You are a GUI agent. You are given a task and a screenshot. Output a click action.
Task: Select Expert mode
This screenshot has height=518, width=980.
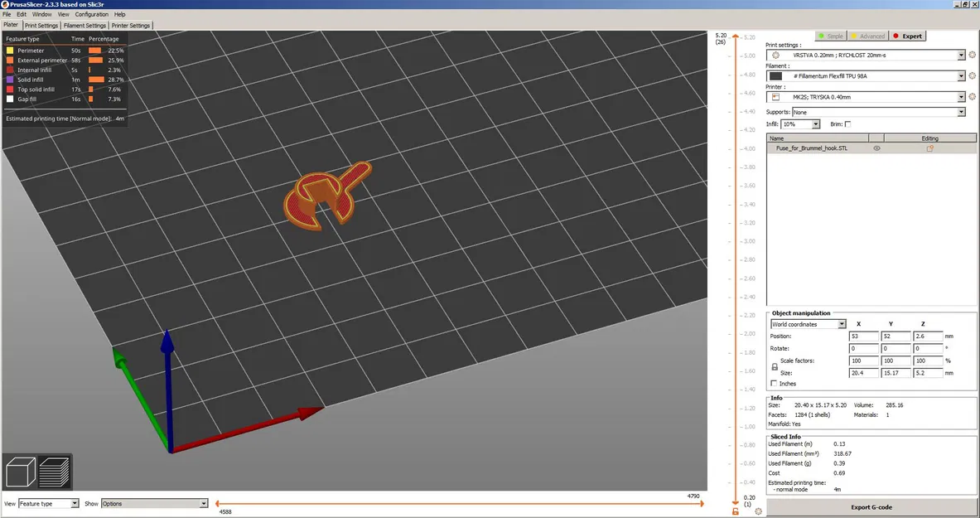pos(907,36)
